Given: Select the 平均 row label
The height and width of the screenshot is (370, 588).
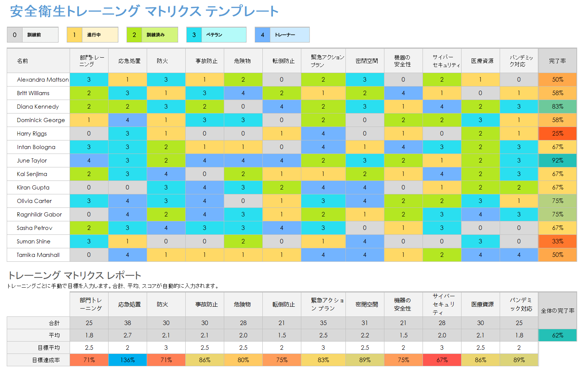Looking at the screenshot, I should (x=39, y=335).
